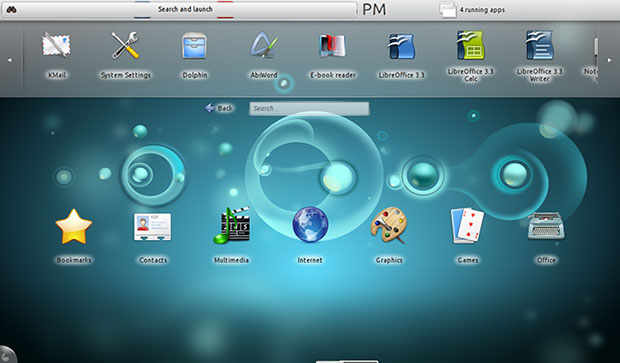Open the LibreOffice 3.3 Calc icon
The width and height of the screenshot is (620, 363).
(x=471, y=44)
